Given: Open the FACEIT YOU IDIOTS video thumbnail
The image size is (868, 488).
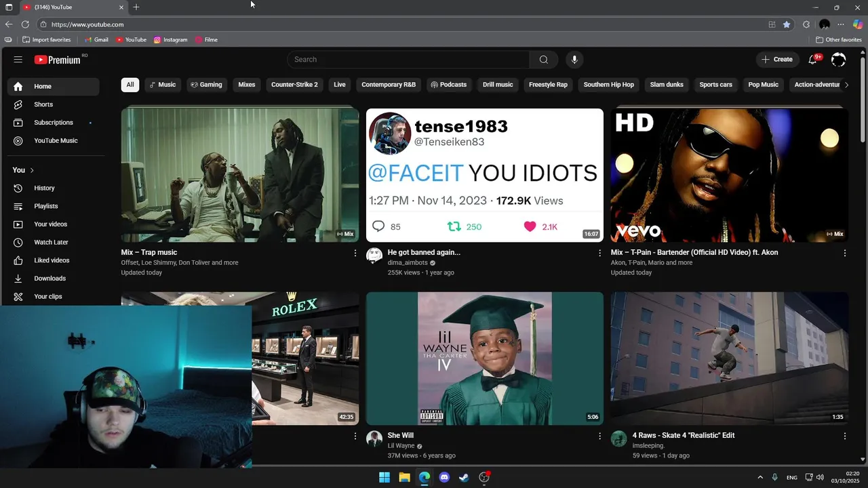Looking at the screenshot, I should pos(485,175).
